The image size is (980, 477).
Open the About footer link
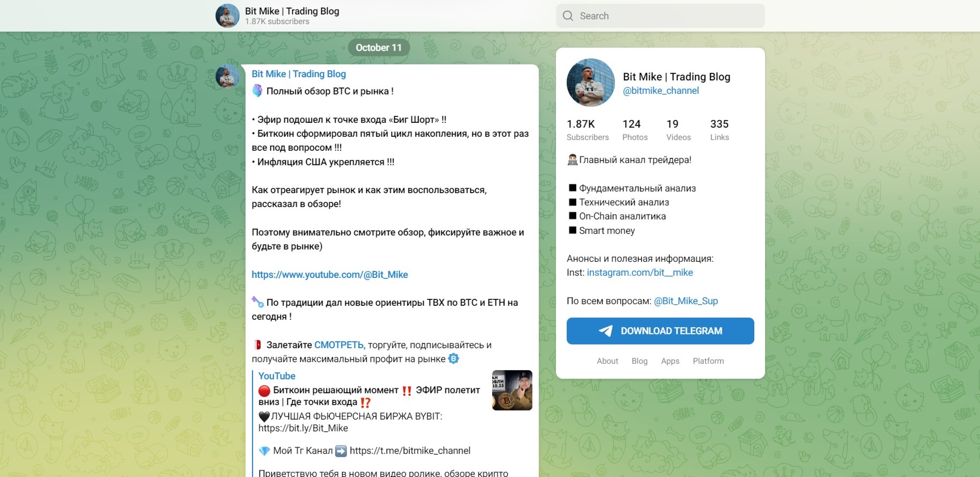coord(607,361)
